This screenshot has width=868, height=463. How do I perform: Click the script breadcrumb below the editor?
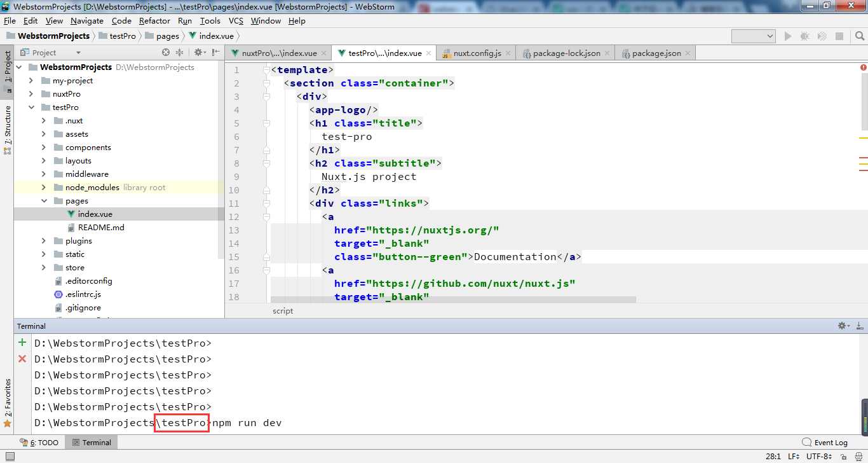pos(283,311)
